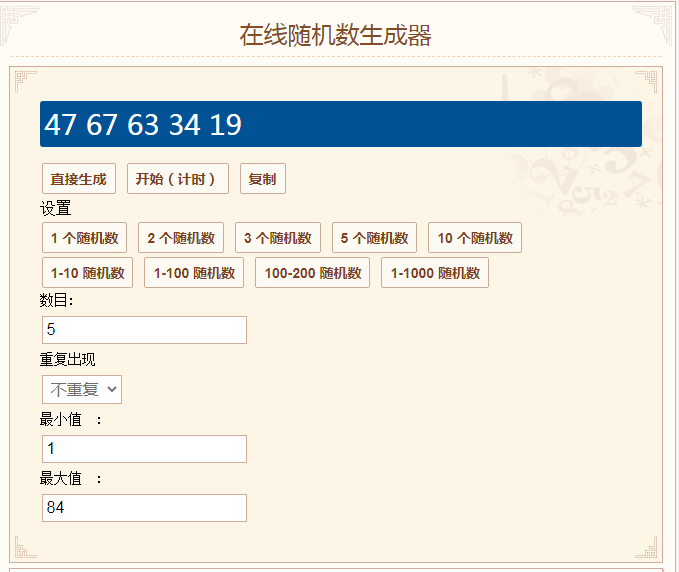Click the 最大值 input containing 84

[x=144, y=508]
